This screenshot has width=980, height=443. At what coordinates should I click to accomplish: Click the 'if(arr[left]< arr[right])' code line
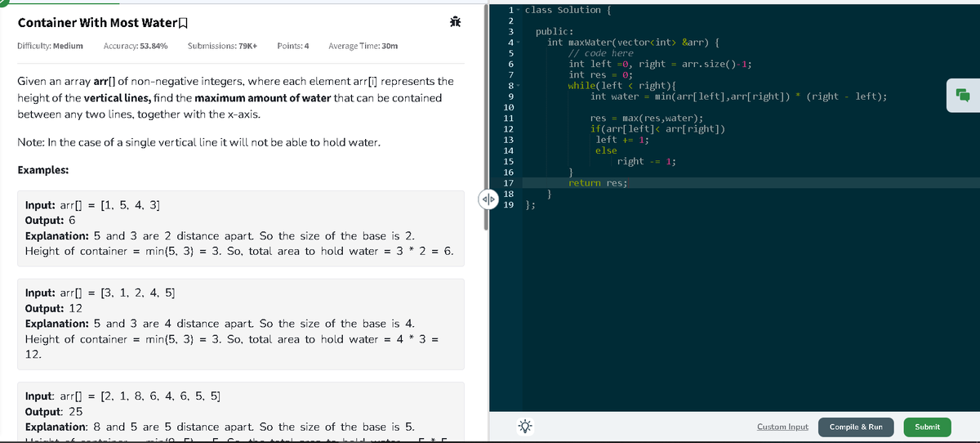click(x=658, y=129)
